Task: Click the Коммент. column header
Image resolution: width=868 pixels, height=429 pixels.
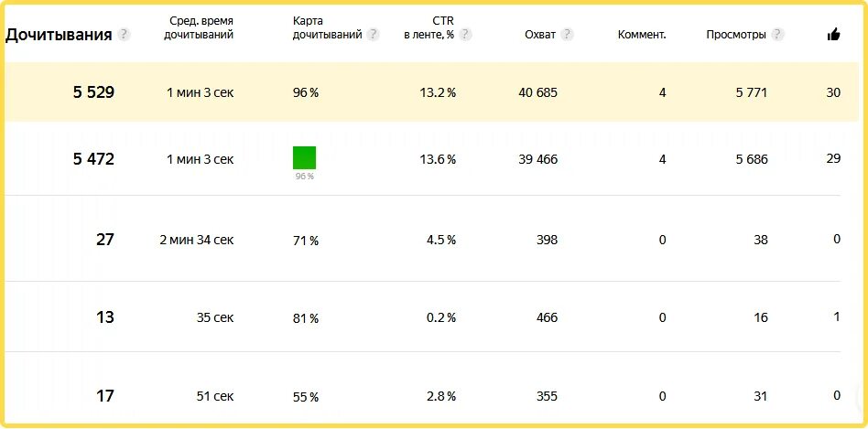Action: coord(642,35)
